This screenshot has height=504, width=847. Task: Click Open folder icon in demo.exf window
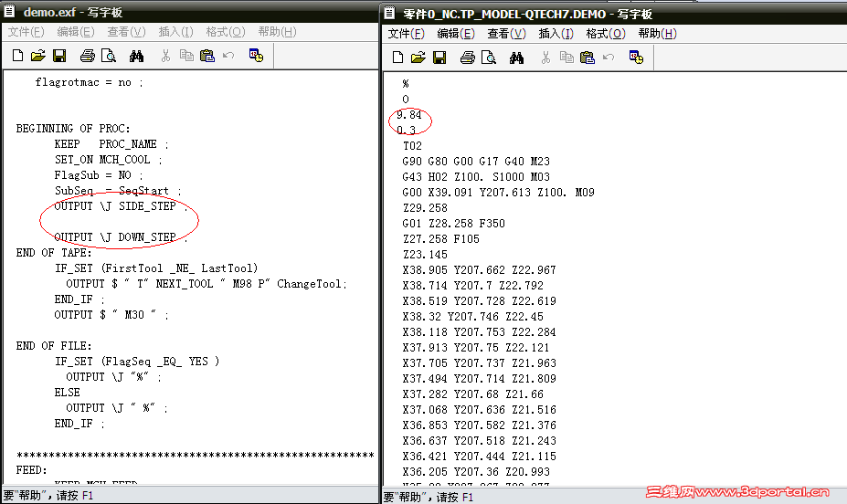(37, 56)
